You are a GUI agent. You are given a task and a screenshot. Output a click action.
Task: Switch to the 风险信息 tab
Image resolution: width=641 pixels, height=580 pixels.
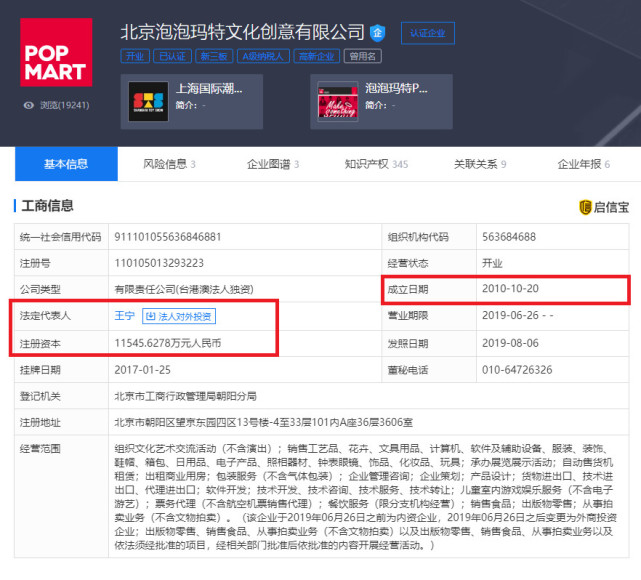pos(169,164)
